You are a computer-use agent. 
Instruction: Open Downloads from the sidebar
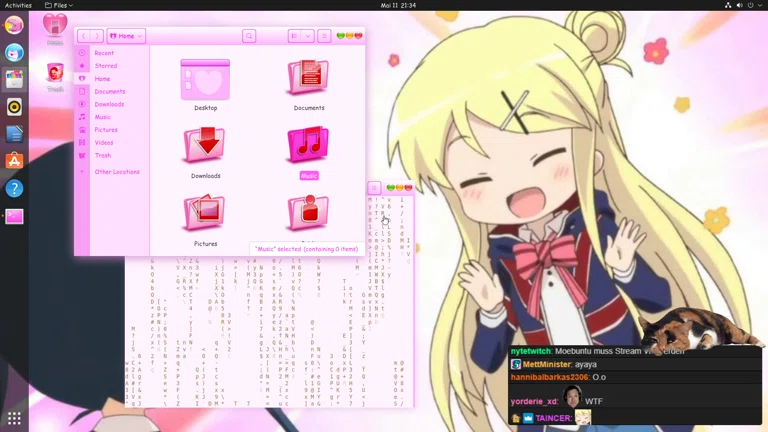pos(109,104)
